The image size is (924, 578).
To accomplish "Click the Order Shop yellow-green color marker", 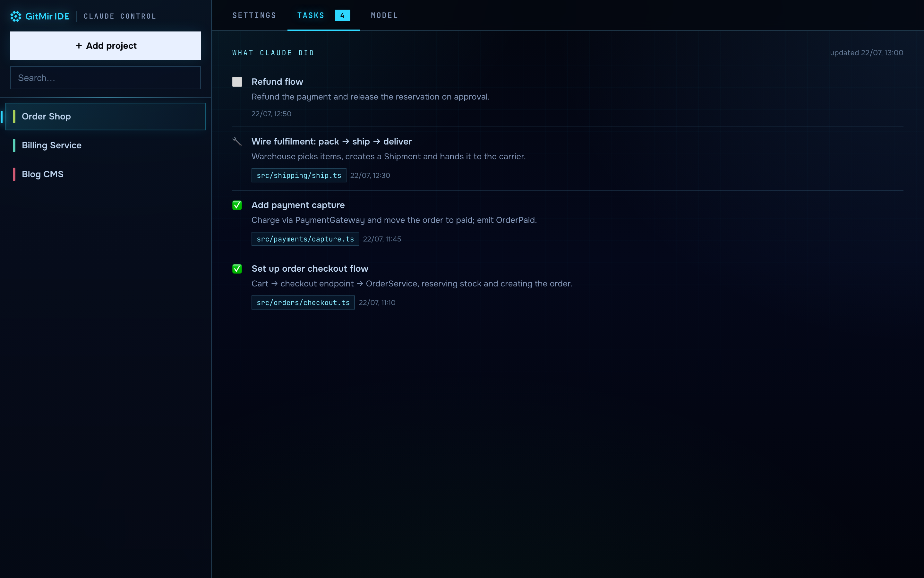I will [14, 117].
